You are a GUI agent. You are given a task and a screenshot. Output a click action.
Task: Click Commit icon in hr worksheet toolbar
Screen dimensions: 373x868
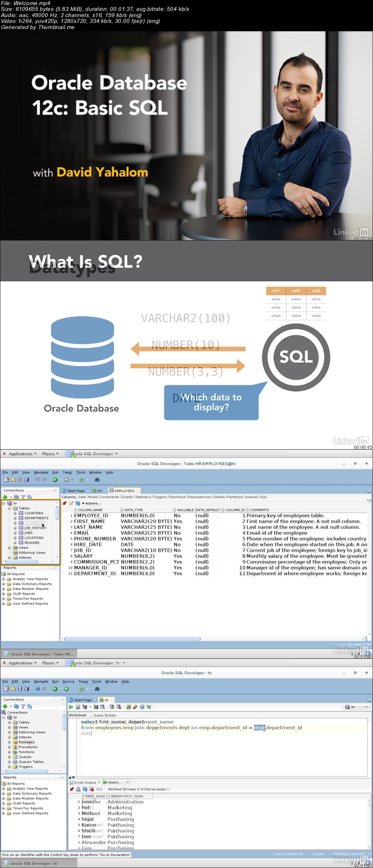pos(112,707)
